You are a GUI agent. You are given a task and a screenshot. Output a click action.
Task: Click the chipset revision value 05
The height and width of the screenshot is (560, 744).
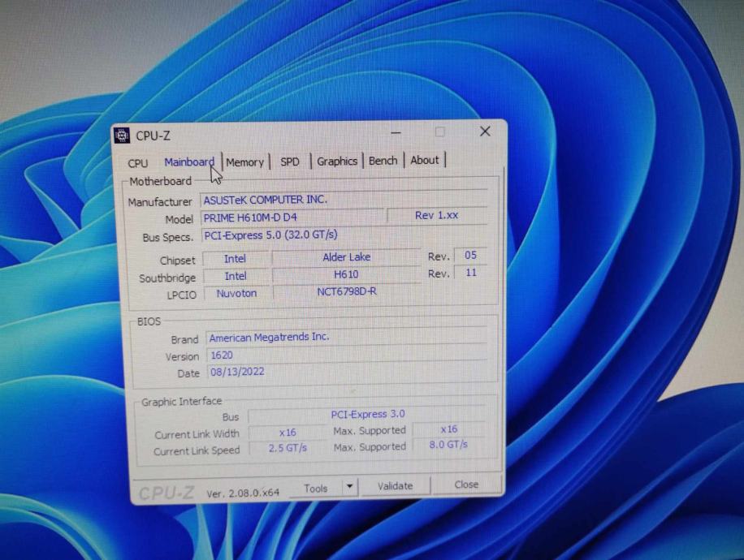coord(470,255)
